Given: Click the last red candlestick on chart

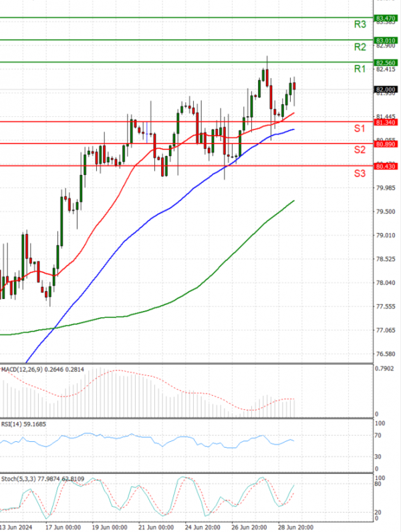Looking at the screenshot, I should 294,86.
